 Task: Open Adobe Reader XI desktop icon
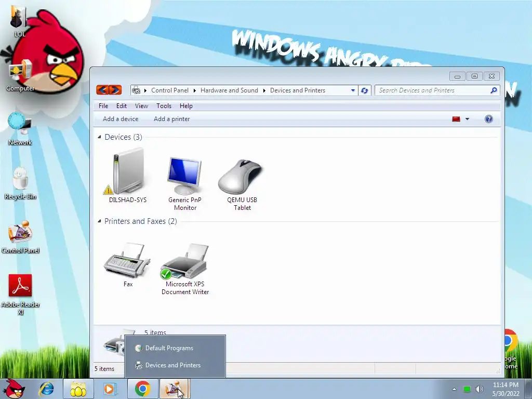(x=20, y=295)
